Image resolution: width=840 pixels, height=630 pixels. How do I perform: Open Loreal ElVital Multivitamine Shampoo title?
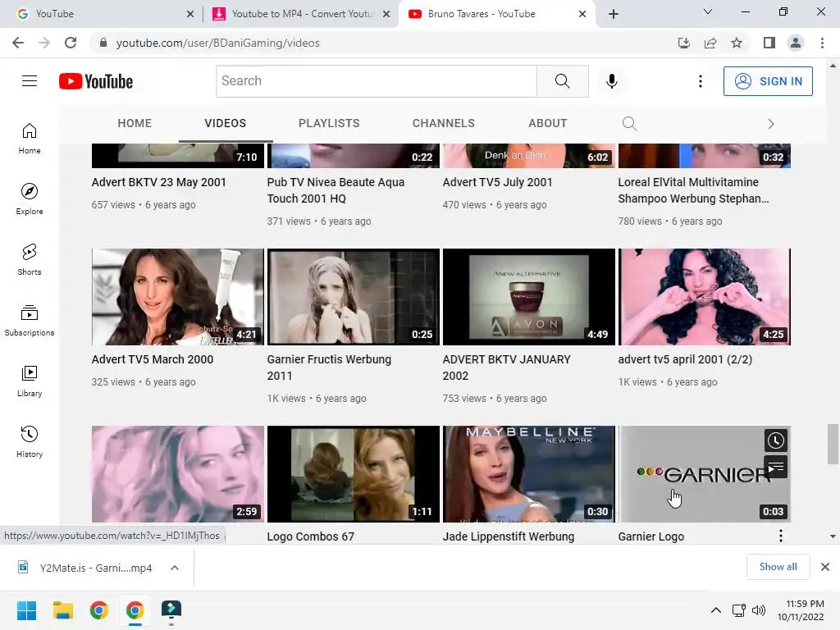pos(693,190)
